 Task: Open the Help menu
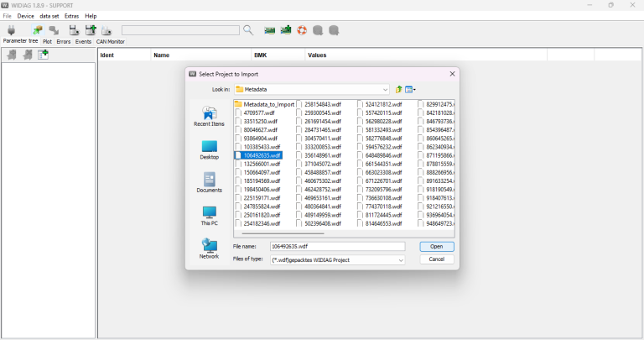[91, 16]
